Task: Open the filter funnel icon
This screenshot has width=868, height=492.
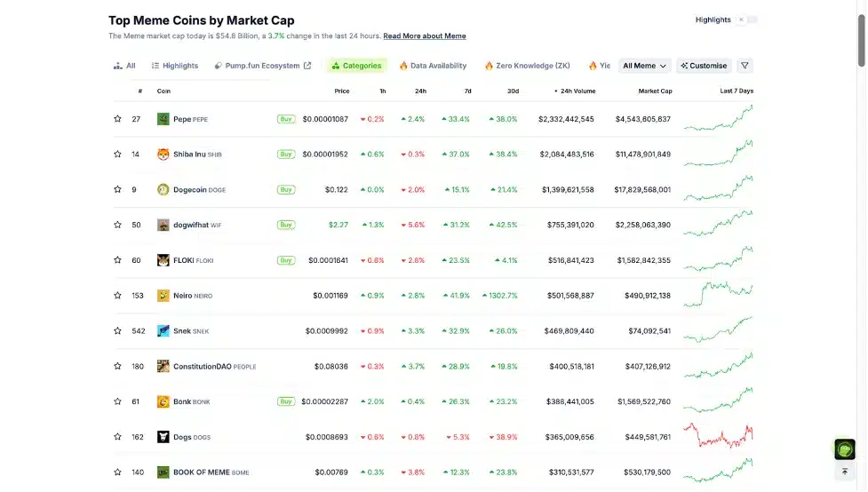Action: [745, 66]
